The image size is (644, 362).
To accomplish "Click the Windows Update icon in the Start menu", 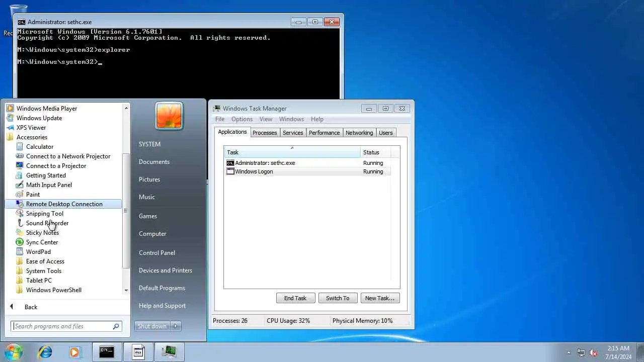I will pos(10,118).
